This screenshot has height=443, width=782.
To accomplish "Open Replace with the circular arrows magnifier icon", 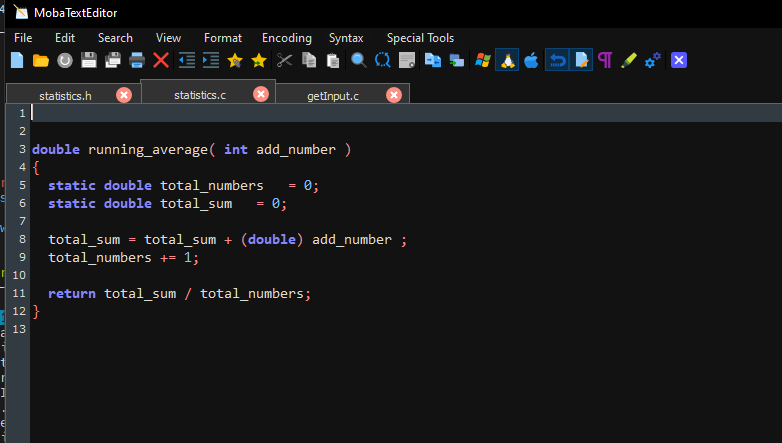I will tap(383, 60).
